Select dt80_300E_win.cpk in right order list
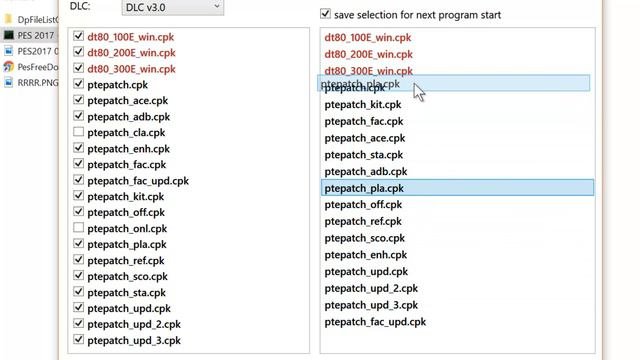640x360 pixels. [x=368, y=71]
